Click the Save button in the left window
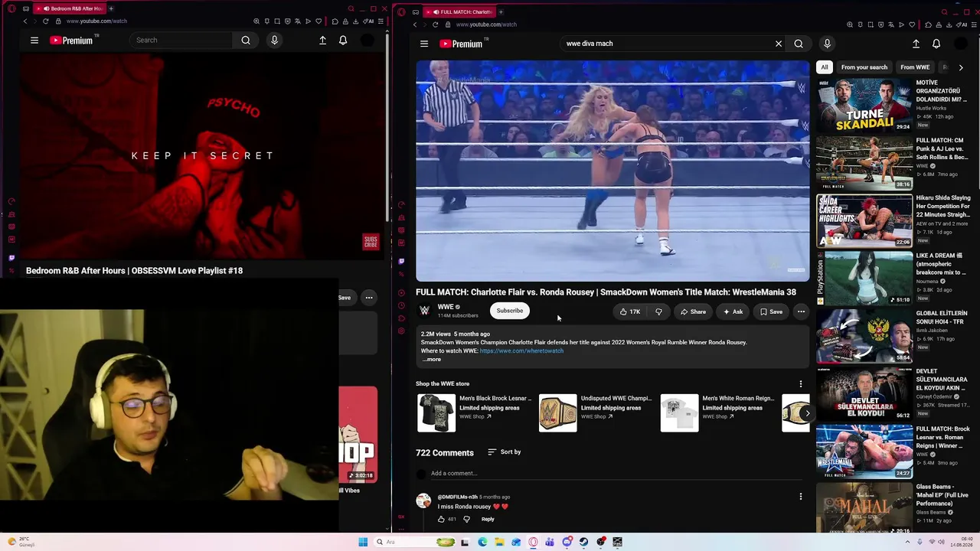 click(x=345, y=298)
